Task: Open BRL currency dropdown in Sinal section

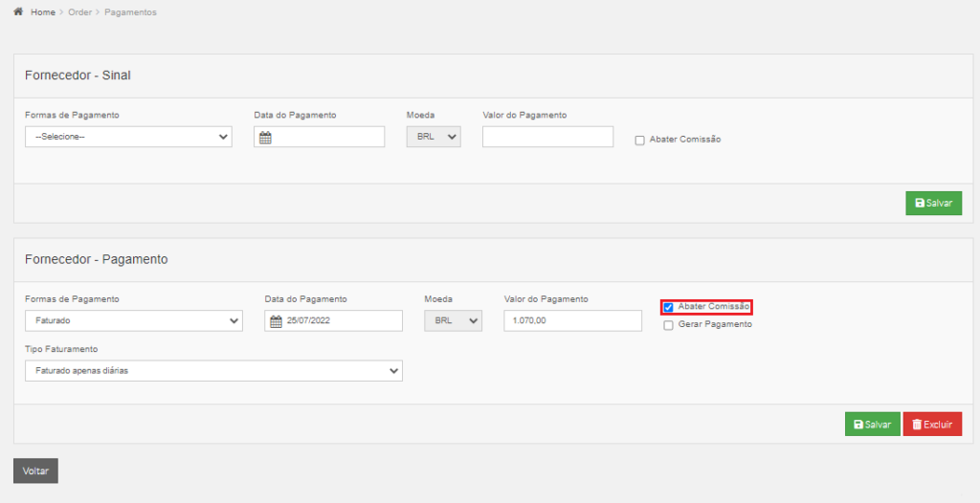Action: [x=434, y=137]
